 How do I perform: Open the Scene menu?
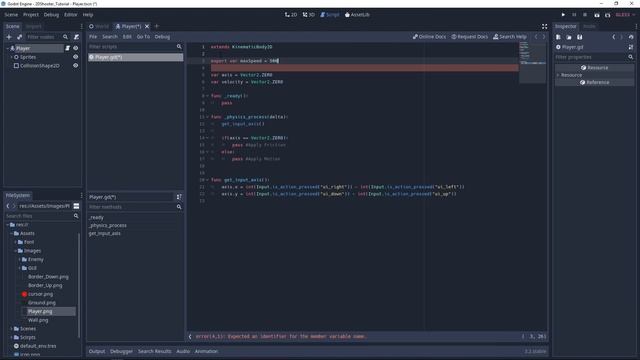pos(11,15)
